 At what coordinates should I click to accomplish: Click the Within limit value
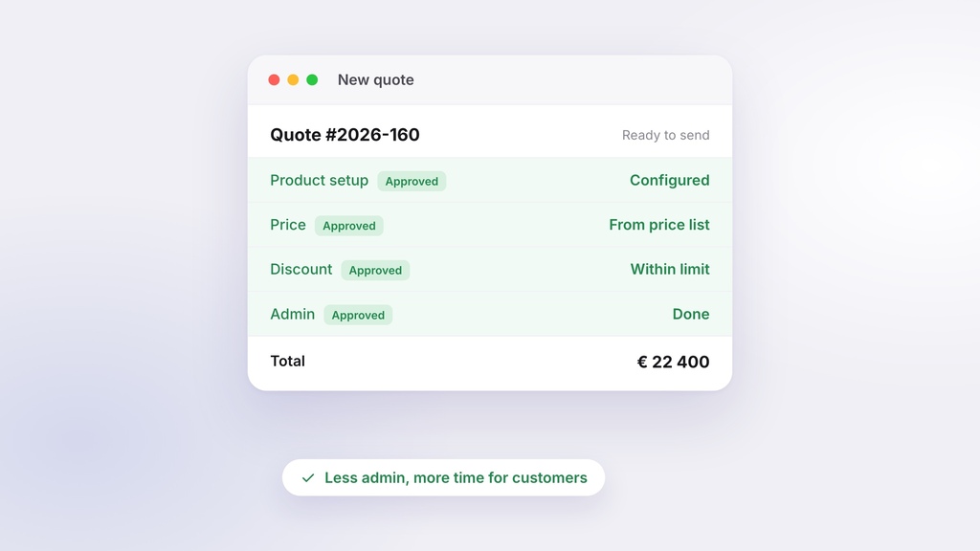click(670, 269)
